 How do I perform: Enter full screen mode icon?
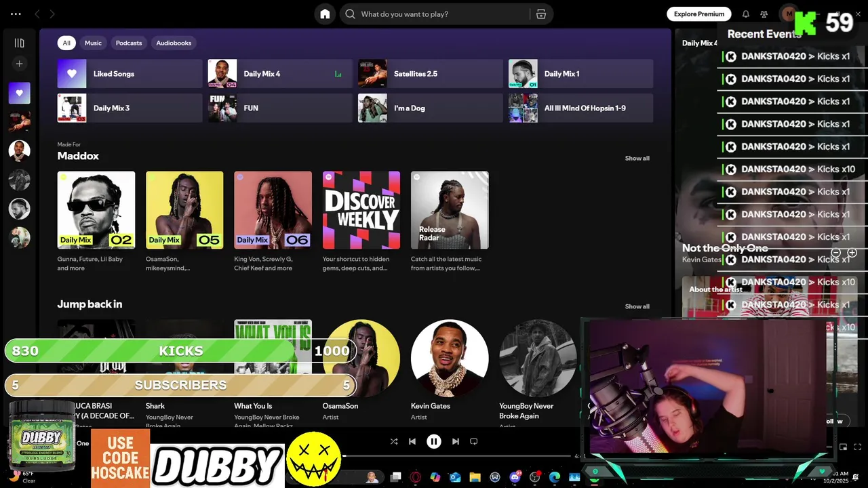click(858, 447)
